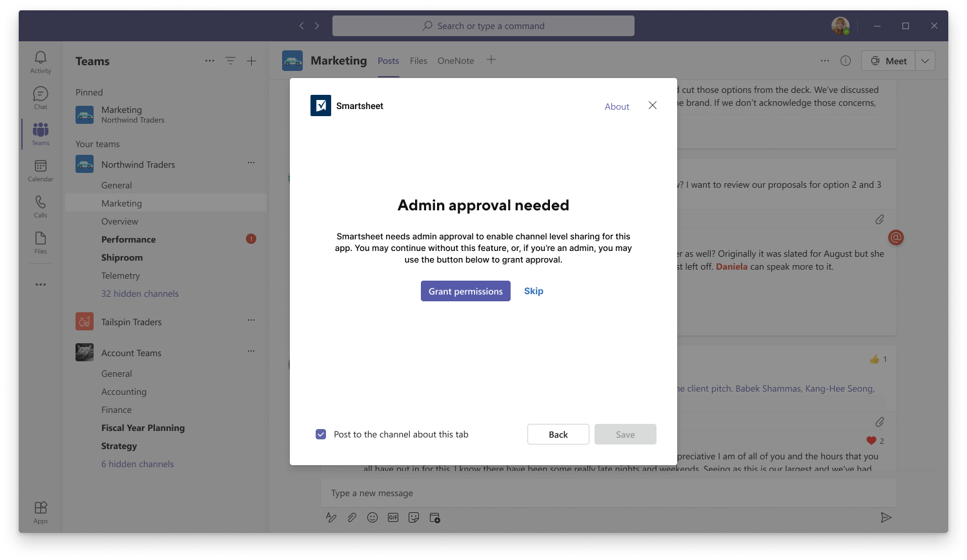Open About for Smartsheet
The width and height of the screenshot is (967, 560).
(616, 106)
